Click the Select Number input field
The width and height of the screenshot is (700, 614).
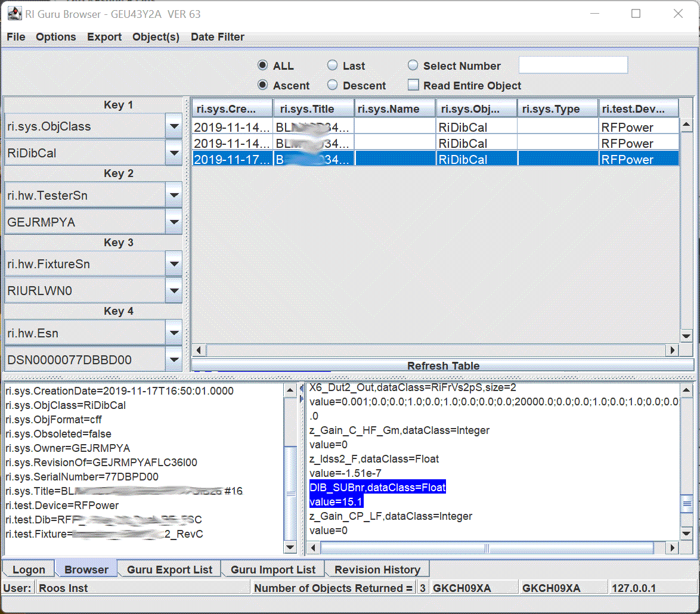pyautogui.click(x=573, y=65)
